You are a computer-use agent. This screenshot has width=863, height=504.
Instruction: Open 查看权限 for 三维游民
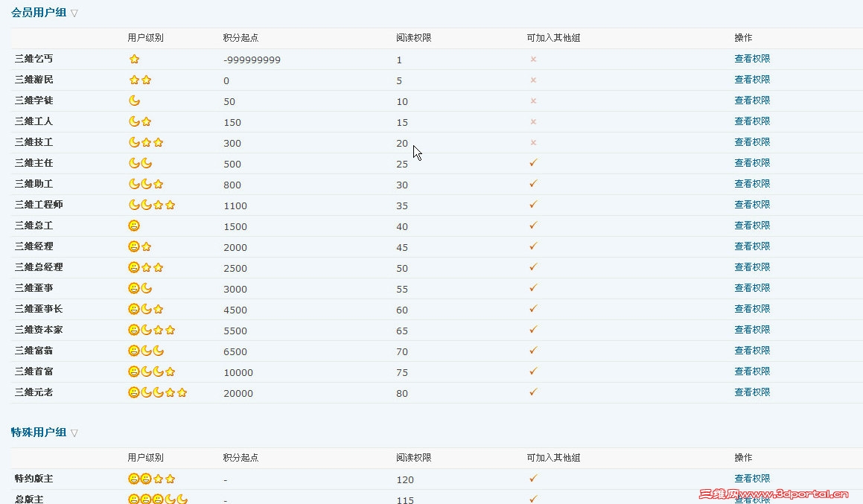click(x=752, y=80)
